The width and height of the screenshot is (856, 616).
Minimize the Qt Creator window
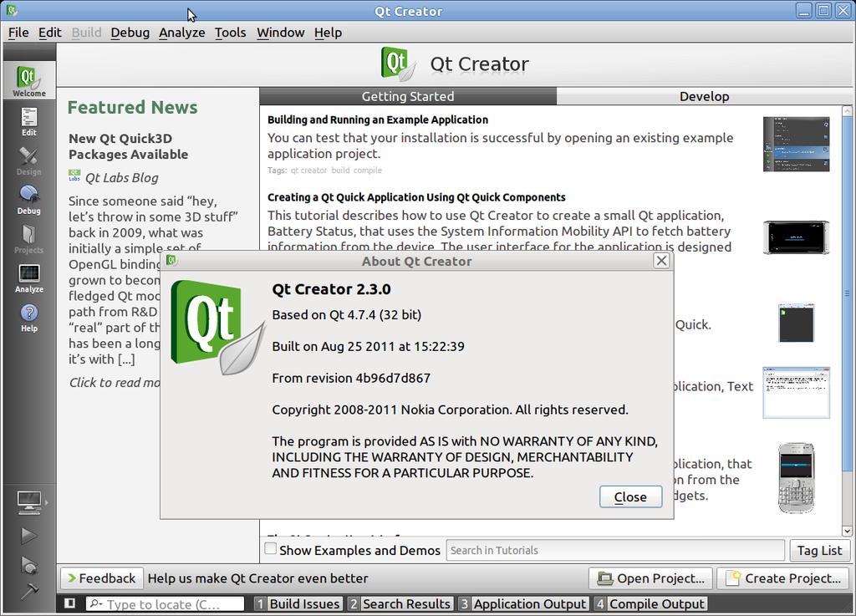(803, 10)
